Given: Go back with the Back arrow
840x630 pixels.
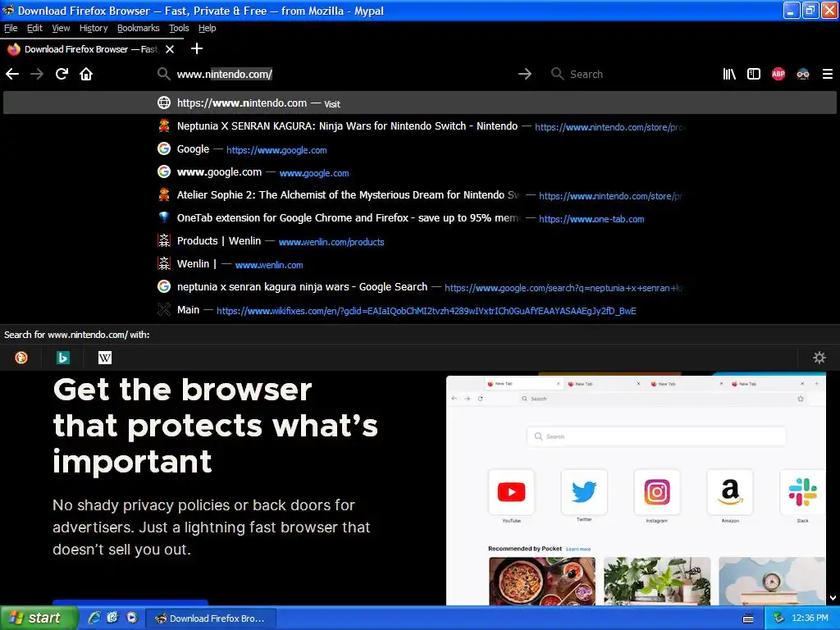Looking at the screenshot, I should coord(12,74).
